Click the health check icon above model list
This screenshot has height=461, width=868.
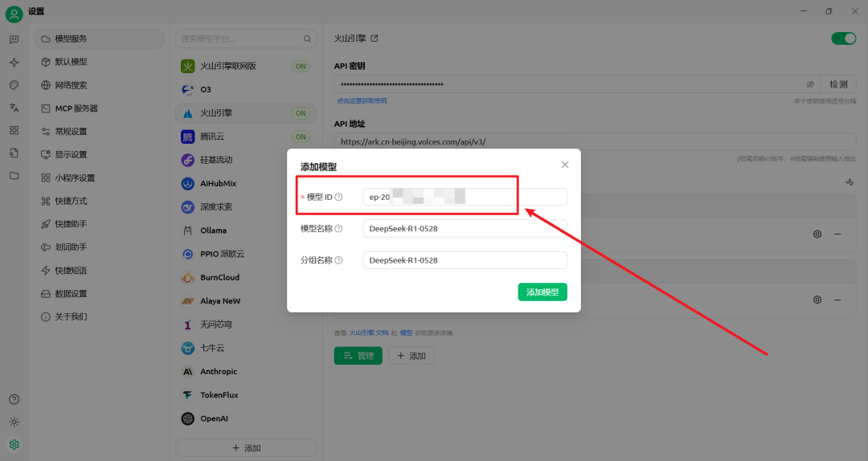click(850, 182)
